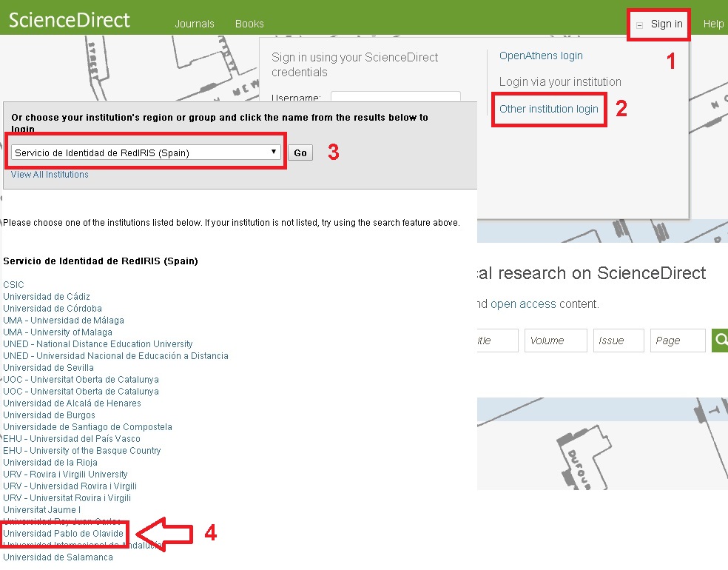Select EHU - University of the Basque Country
Image resolution: width=728 pixels, height=570 pixels.
point(82,451)
